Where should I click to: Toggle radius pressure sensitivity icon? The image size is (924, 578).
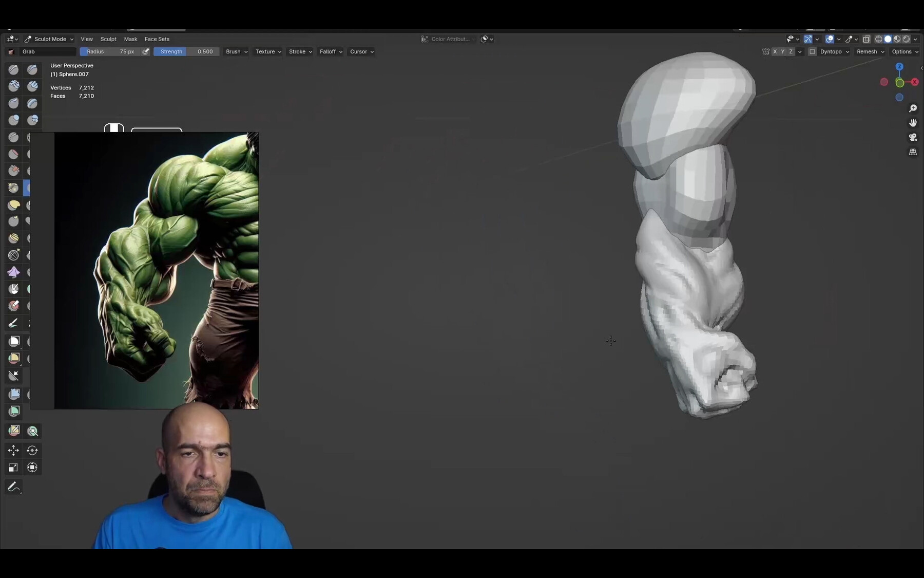(146, 52)
